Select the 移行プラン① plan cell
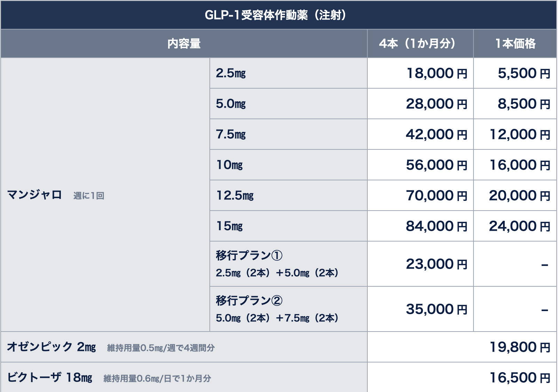The height and width of the screenshot is (392, 558). [x=249, y=256]
